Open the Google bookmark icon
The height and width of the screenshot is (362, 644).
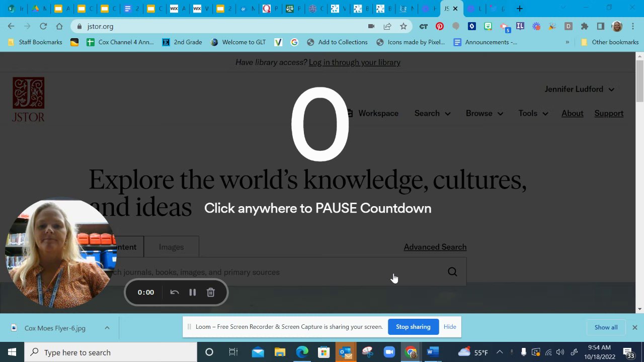pyautogui.click(x=294, y=42)
